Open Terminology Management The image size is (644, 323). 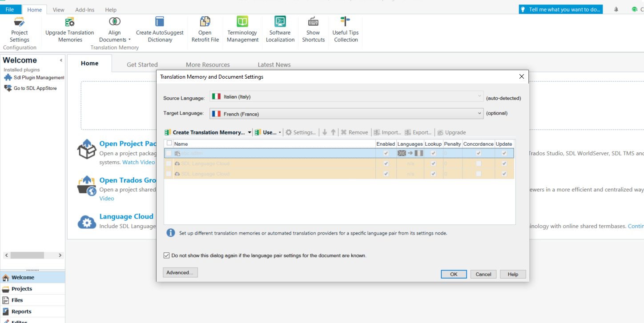pos(242,29)
